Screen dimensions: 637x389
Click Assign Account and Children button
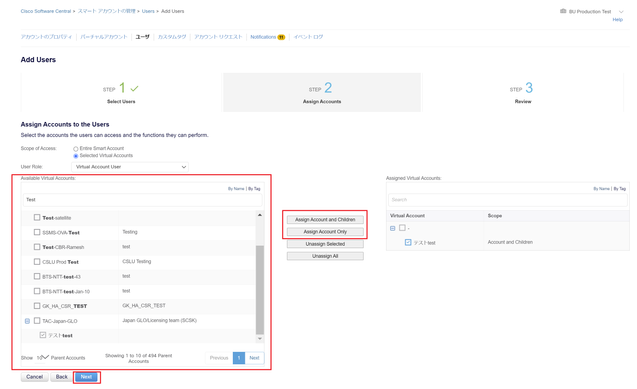[x=325, y=220]
